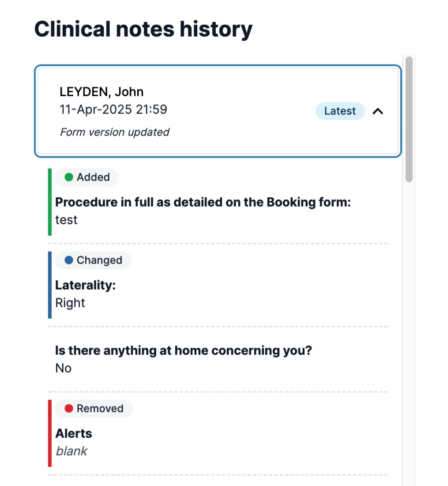Select the Changed tag pill
Viewport: 448px width, 486px height.
pos(93,260)
